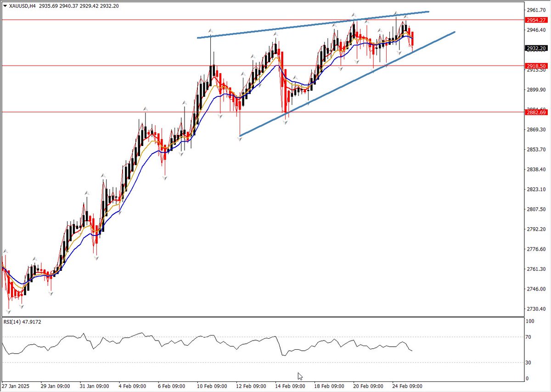The height and width of the screenshot is (392, 551).
Task: Click the red 2882.69 price tag
Action: pos(537,112)
